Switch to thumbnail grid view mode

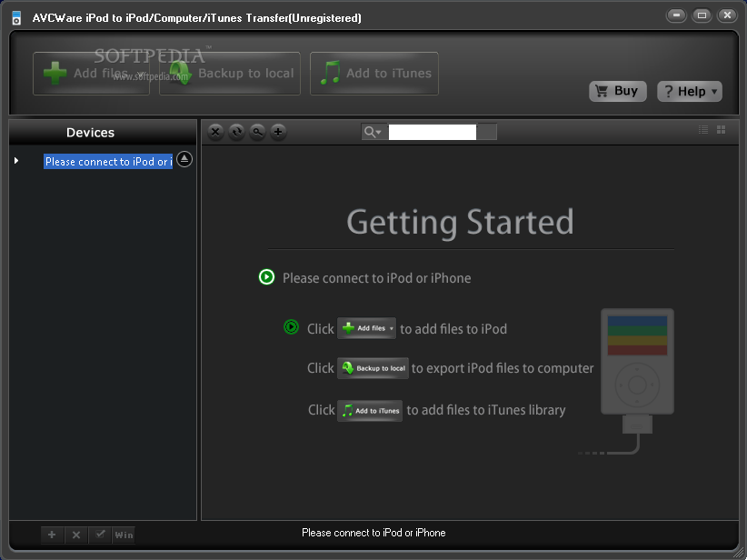pyautogui.click(x=721, y=130)
